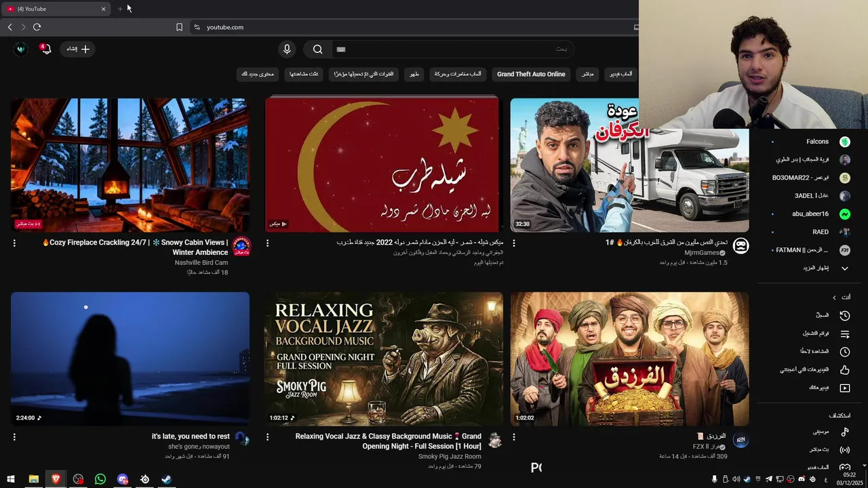This screenshot has width=868, height=488.
Task: Click the bookmark icon in address bar
Action: (179, 27)
